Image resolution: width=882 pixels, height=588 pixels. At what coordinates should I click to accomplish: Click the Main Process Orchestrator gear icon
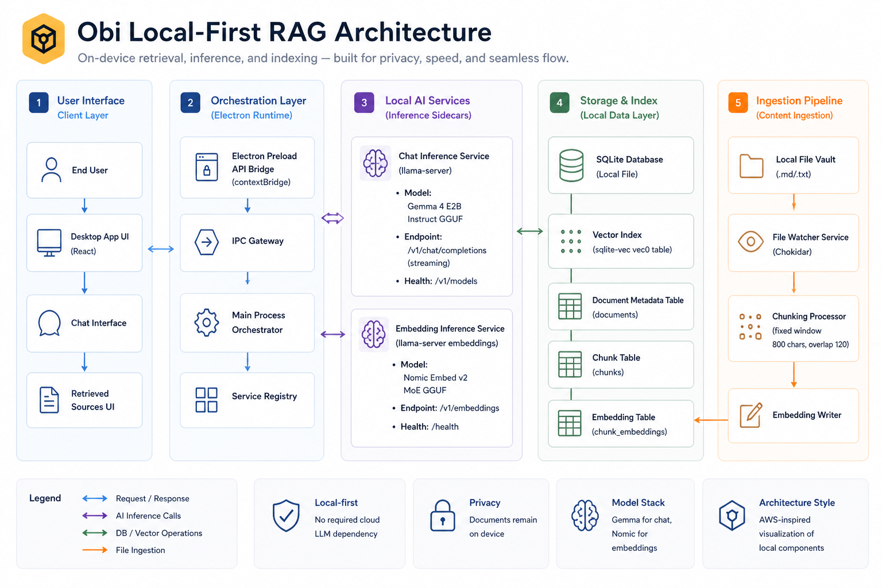click(207, 323)
